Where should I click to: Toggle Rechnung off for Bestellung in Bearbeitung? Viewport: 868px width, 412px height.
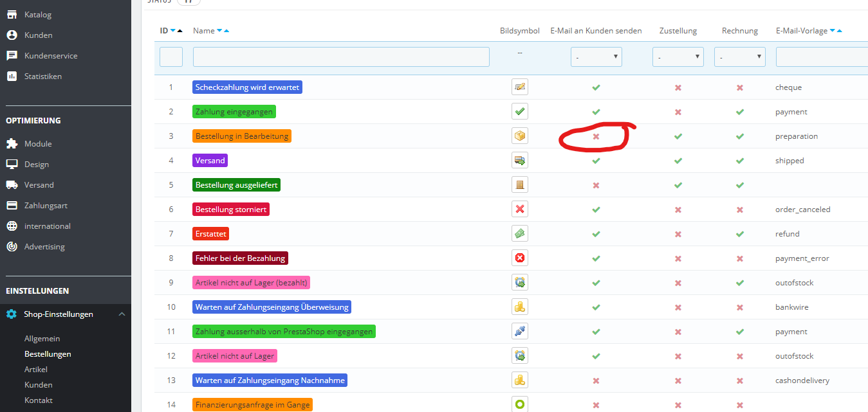tap(740, 136)
